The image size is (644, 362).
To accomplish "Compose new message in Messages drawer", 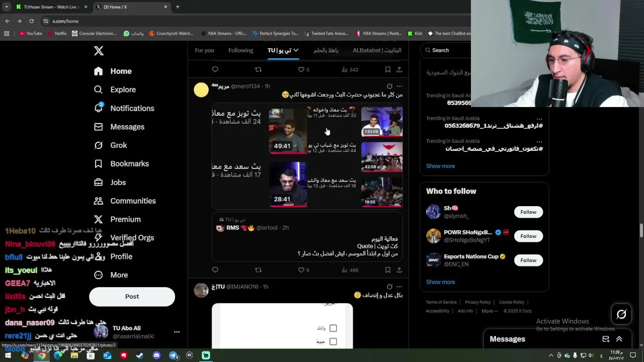I will (x=606, y=339).
